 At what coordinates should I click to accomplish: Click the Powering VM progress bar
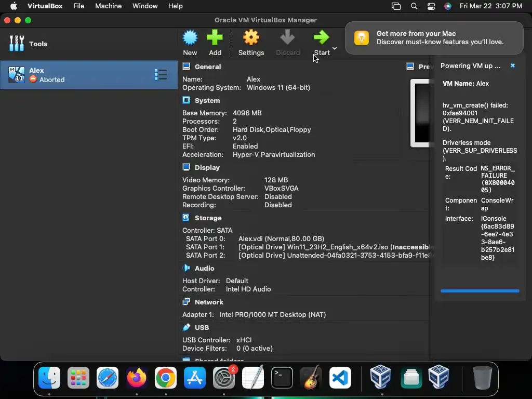480,291
